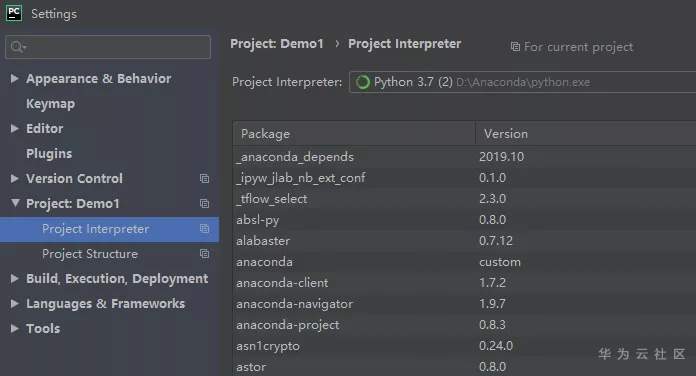Open the Project Interpreter dropdown Python 3.7

pos(522,82)
